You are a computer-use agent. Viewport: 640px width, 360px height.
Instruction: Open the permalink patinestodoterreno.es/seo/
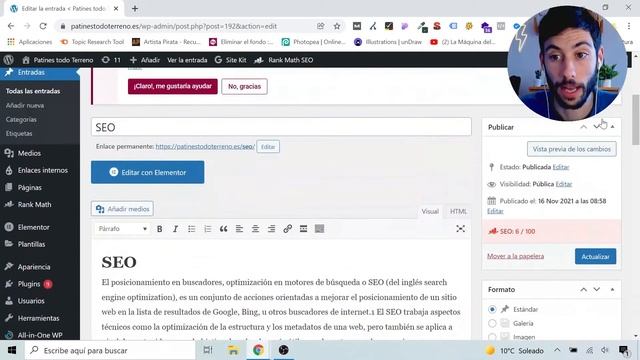pos(205,147)
